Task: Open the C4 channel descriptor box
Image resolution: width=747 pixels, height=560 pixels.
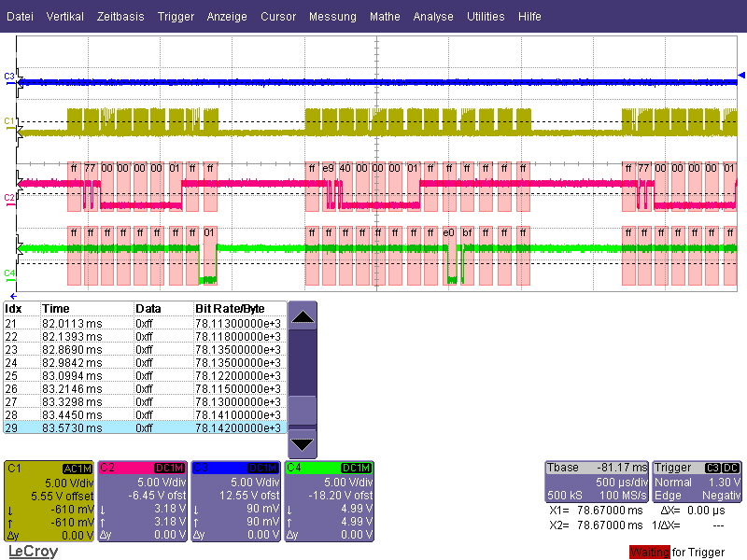Action: [x=330, y=501]
